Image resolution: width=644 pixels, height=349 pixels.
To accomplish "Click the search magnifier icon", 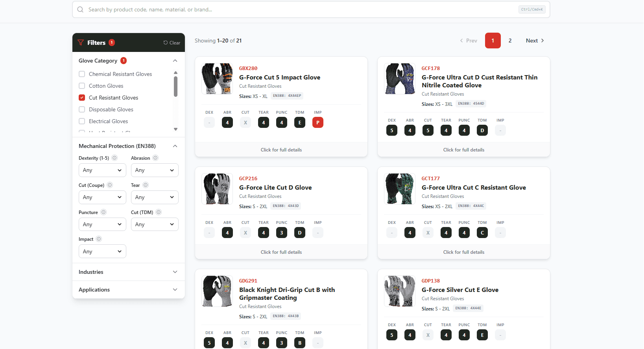I will [x=80, y=9].
